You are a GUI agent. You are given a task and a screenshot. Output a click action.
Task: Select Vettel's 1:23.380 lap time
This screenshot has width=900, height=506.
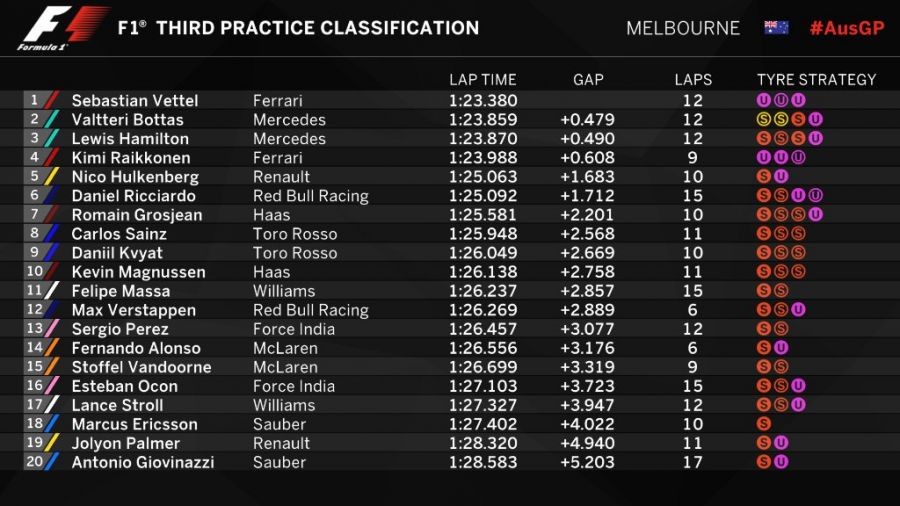point(482,100)
